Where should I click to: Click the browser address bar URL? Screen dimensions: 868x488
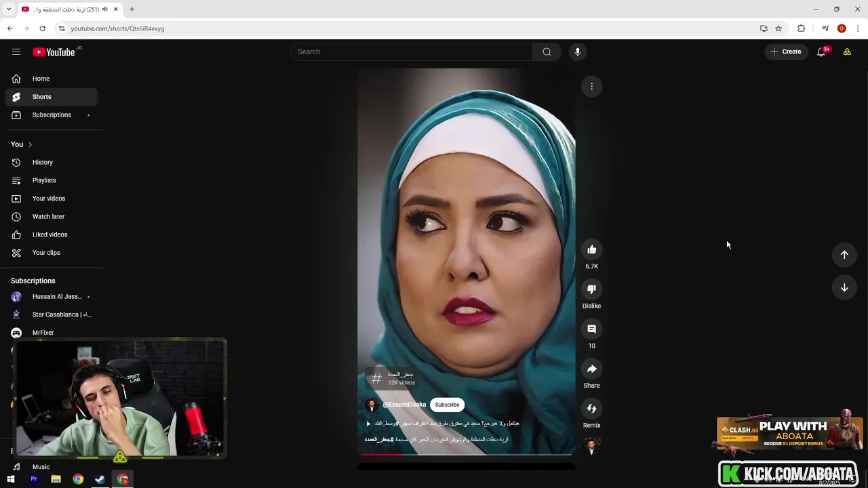coord(117,28)
